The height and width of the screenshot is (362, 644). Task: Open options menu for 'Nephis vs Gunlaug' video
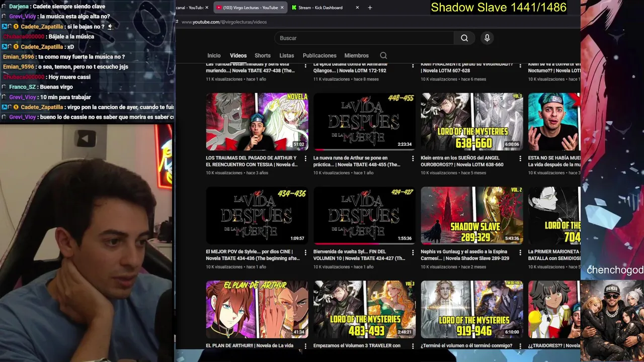coord(520,252)
